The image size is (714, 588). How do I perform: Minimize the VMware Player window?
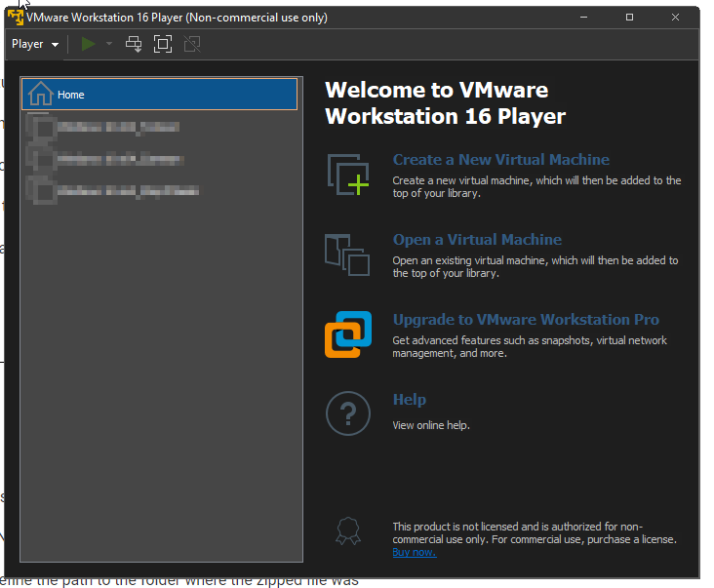tap(583, 18)
